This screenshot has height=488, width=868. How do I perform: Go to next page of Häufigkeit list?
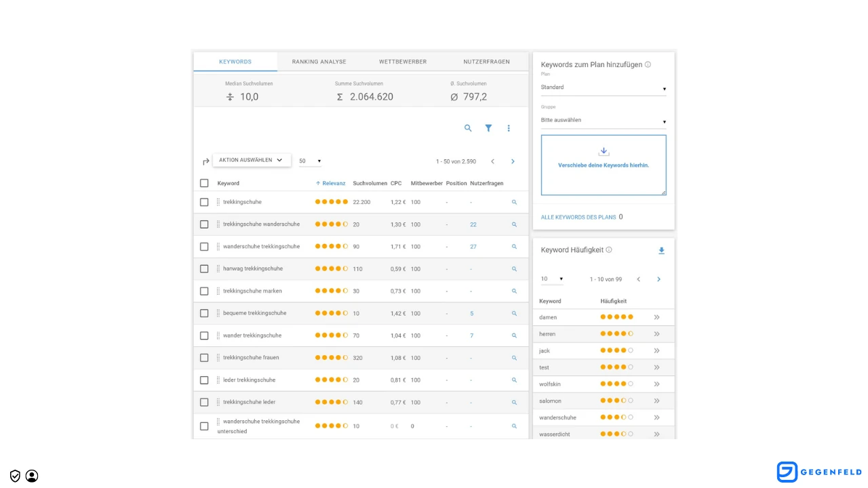(x=658, y=279)
